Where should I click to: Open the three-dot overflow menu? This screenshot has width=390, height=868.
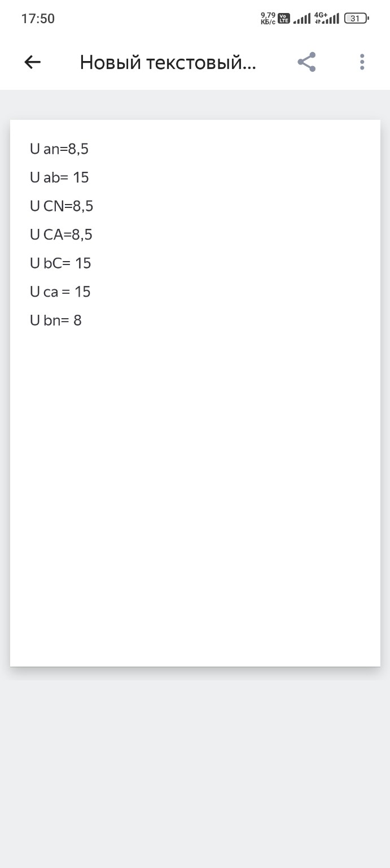pyautogui.click(x=362, y=62)
